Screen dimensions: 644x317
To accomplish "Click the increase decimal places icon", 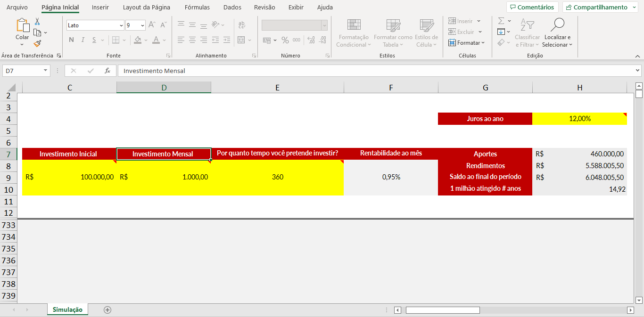I will [x=311, y=40].
